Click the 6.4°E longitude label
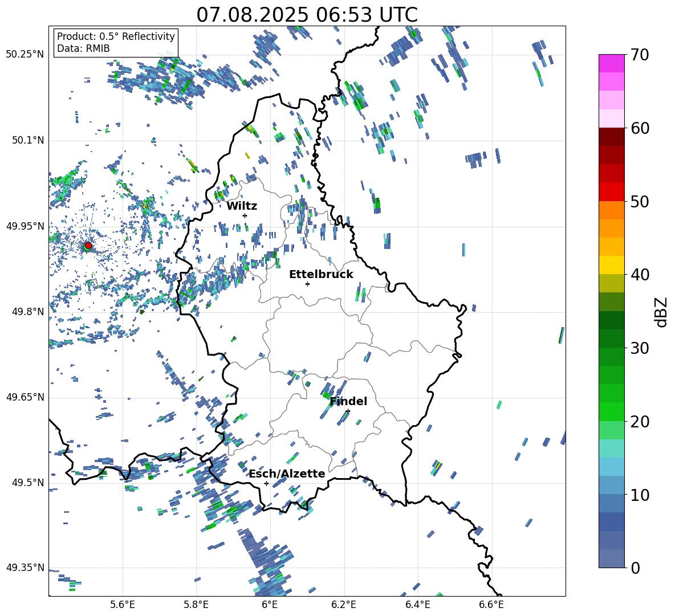The width and height of the screenshot is (675, 616). click(417, 605)
